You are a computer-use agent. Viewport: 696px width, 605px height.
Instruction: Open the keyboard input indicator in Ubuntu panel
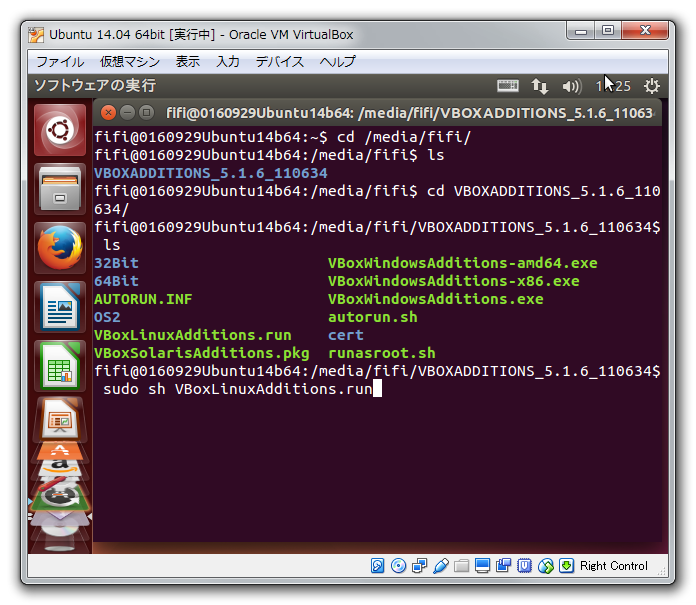point(508,86)
